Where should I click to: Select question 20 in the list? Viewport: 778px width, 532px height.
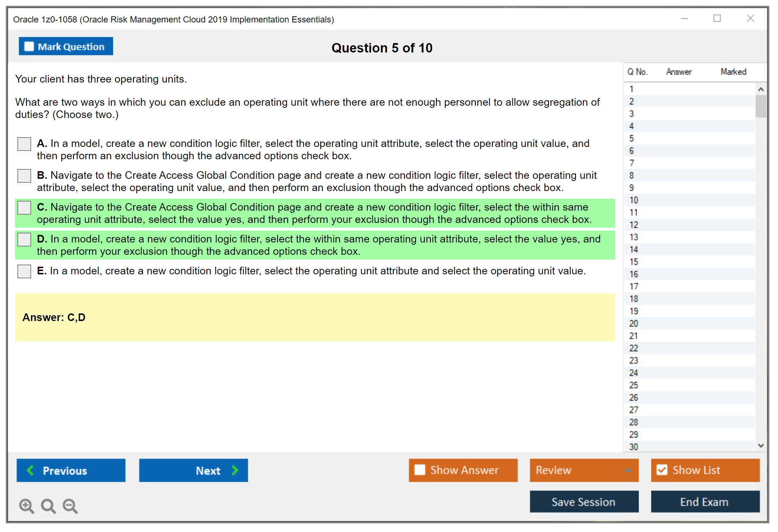(x=634, y=324)
